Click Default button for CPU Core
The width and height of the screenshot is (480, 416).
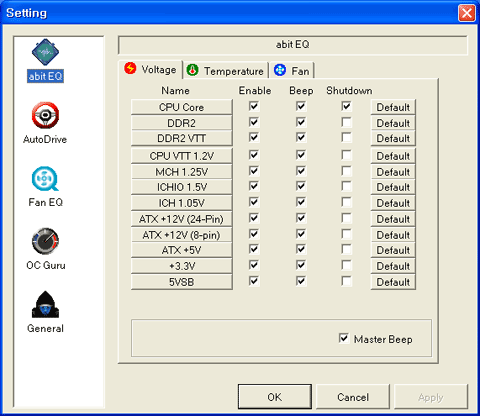(x=393, y=107)
